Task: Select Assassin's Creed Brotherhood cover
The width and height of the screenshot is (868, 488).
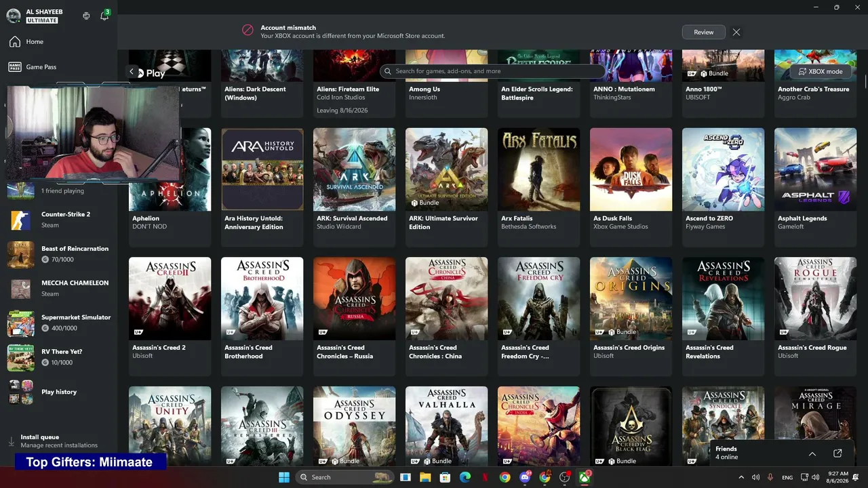Action: (262, 299)
